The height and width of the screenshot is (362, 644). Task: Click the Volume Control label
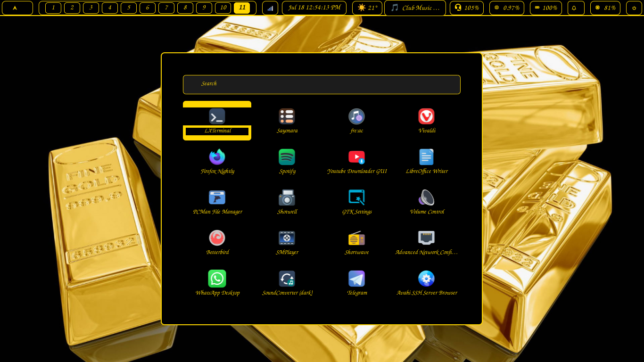pos(427,212)
